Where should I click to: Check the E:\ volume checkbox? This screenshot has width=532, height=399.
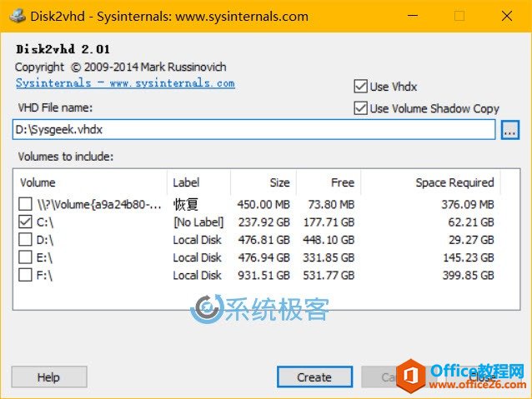click(x=26, y=257)
